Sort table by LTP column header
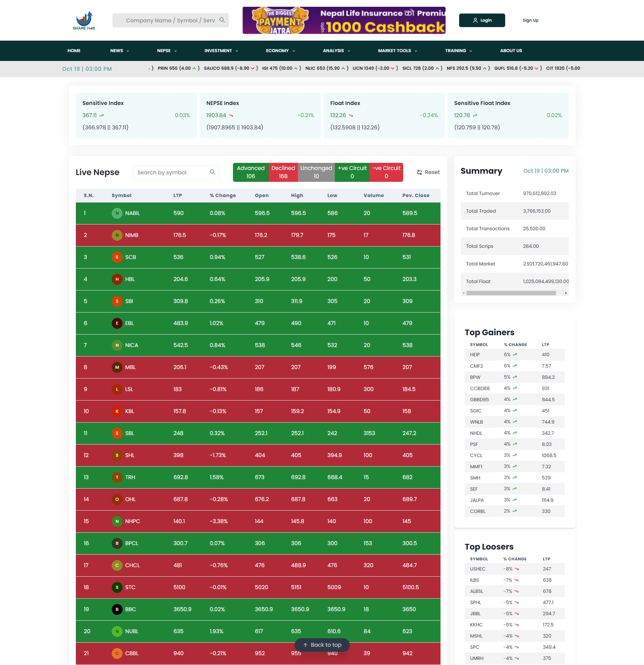Screen dimensions: 644x665 (177, 195)
